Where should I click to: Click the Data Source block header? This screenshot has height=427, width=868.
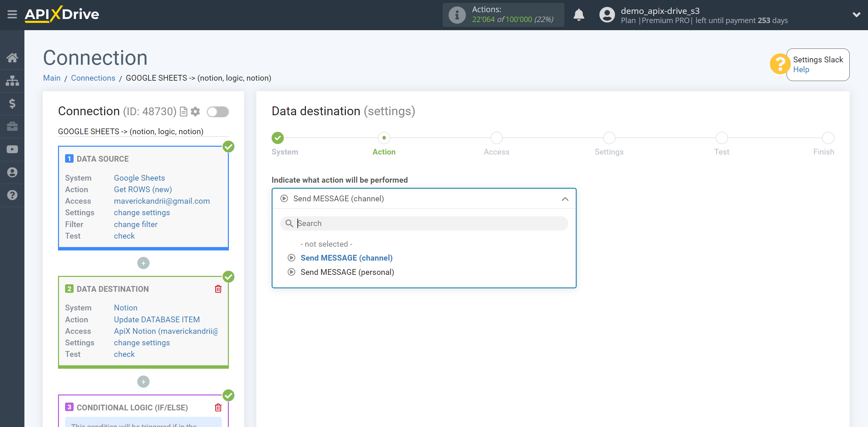(x=102, y=159)
